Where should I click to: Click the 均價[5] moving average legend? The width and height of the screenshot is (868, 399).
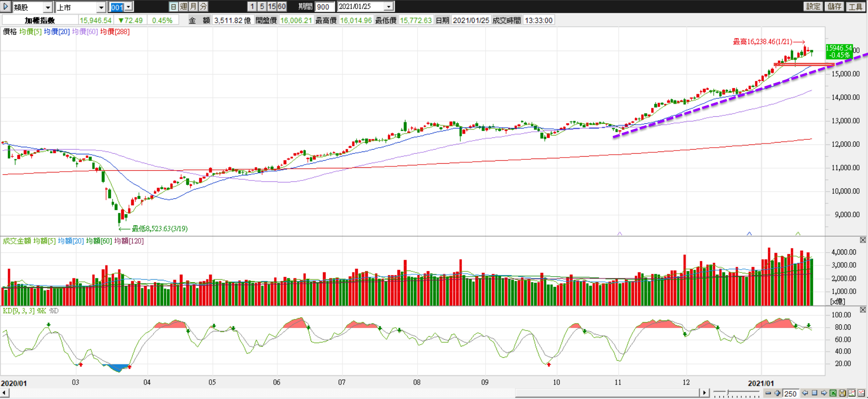tap(30, 31)
